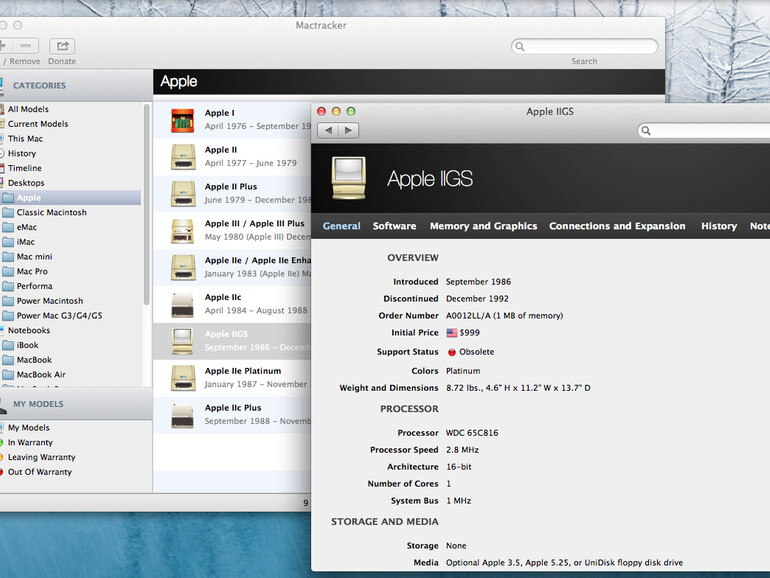Select the Apple IIe Platinum model icon
This screenshot has height=578, width=770.
tap(183, 378)
